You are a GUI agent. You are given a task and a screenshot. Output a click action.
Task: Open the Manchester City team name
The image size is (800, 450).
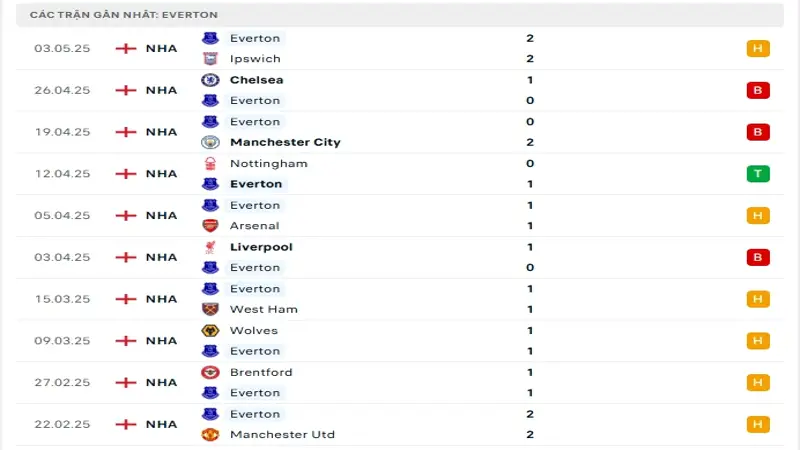coord(284,142)
